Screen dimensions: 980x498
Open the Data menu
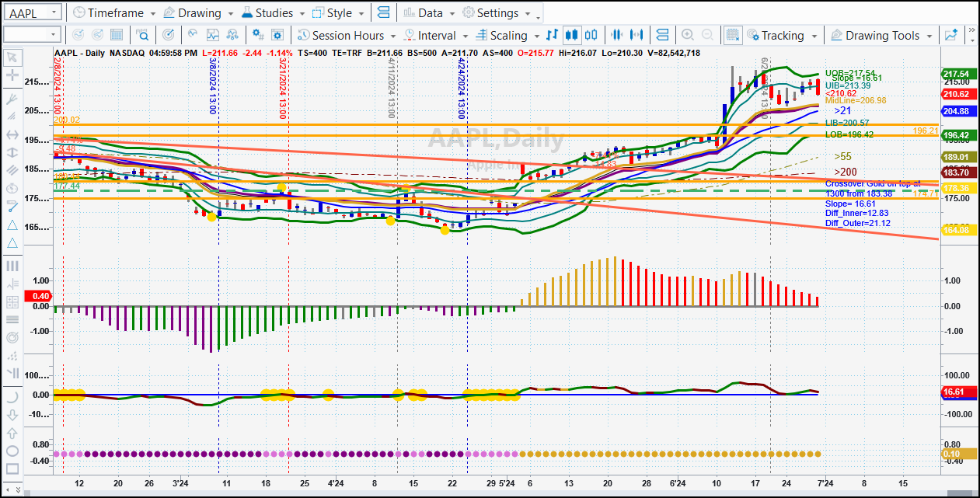pyautogui.click(x=428, y=13)
